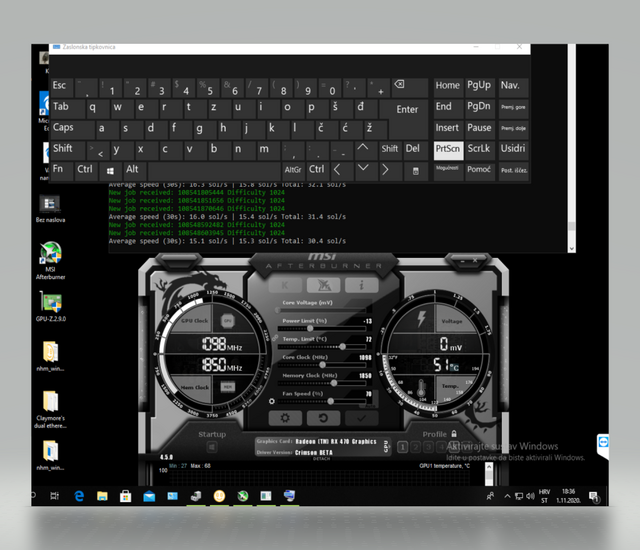Toggle ScrLk key on on-screen keyboard

480,149
